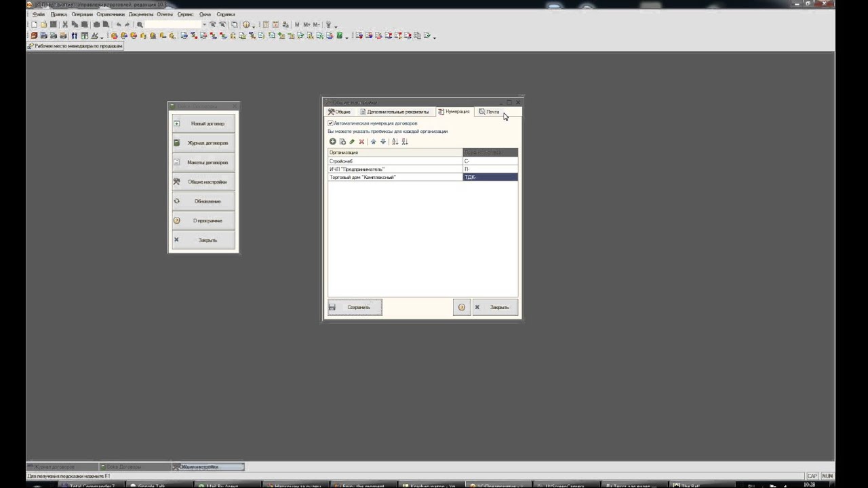This screenshot has width=868, height=488.
Task: Switch to the Почта tab
Action: (490, 112)
